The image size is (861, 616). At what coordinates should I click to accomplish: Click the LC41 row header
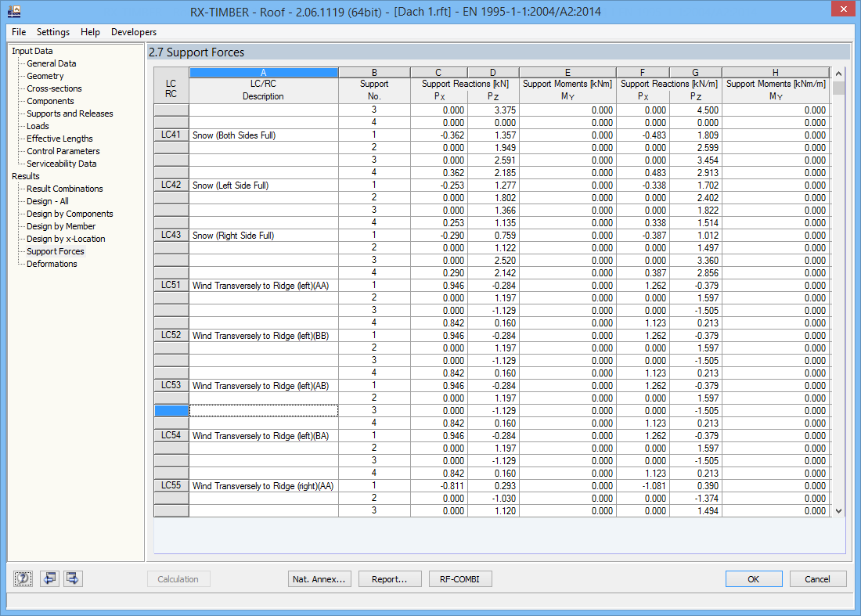click(x=171, y=135)
